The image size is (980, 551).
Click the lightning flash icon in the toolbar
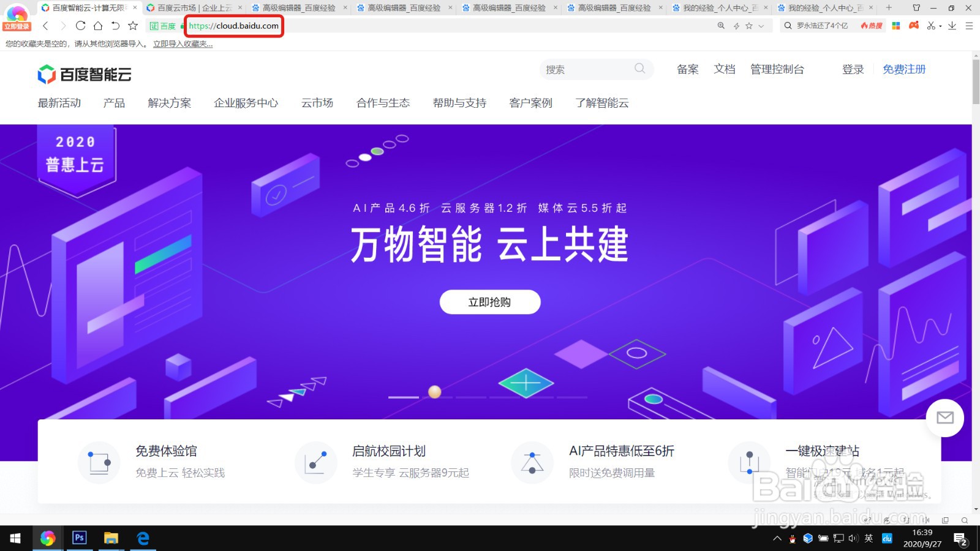737,26
